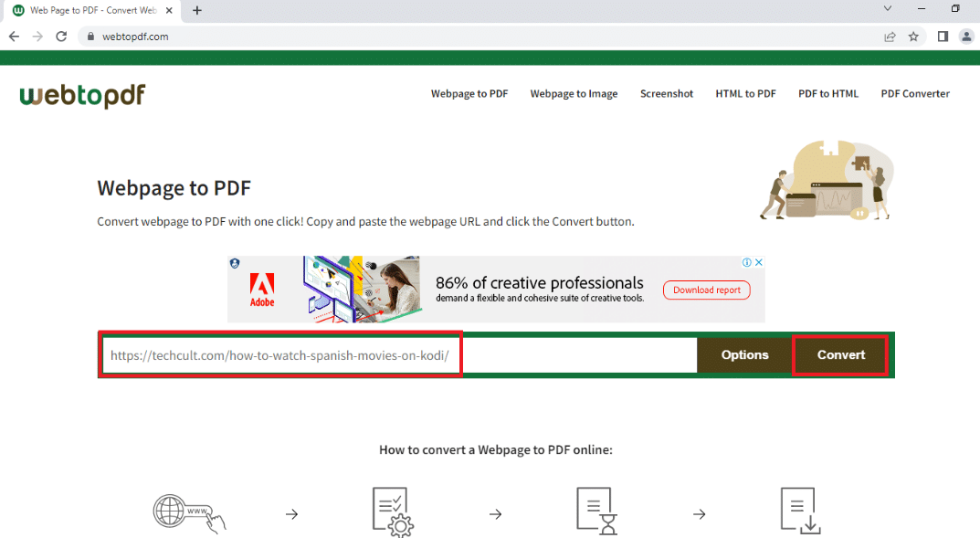Click the Webpage to PDF heading
The height and width of the screenshot is (538, 980).
click(x=174, y=188)
